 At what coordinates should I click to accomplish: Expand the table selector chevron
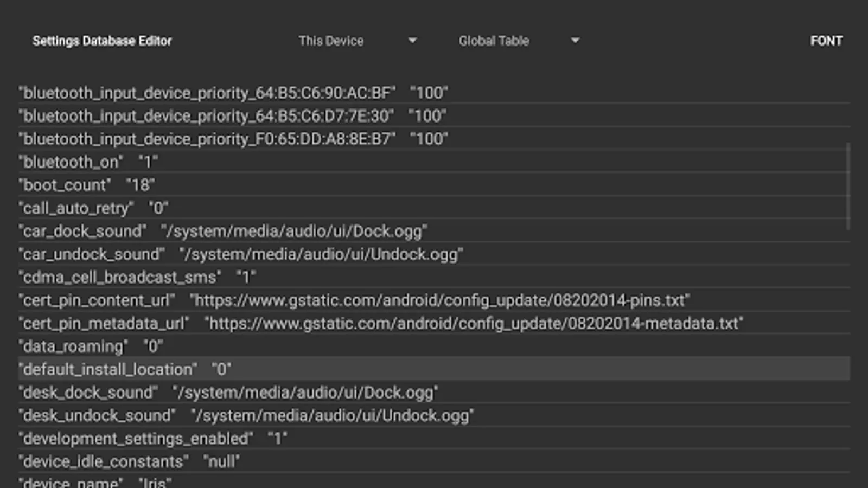point(575,41)
